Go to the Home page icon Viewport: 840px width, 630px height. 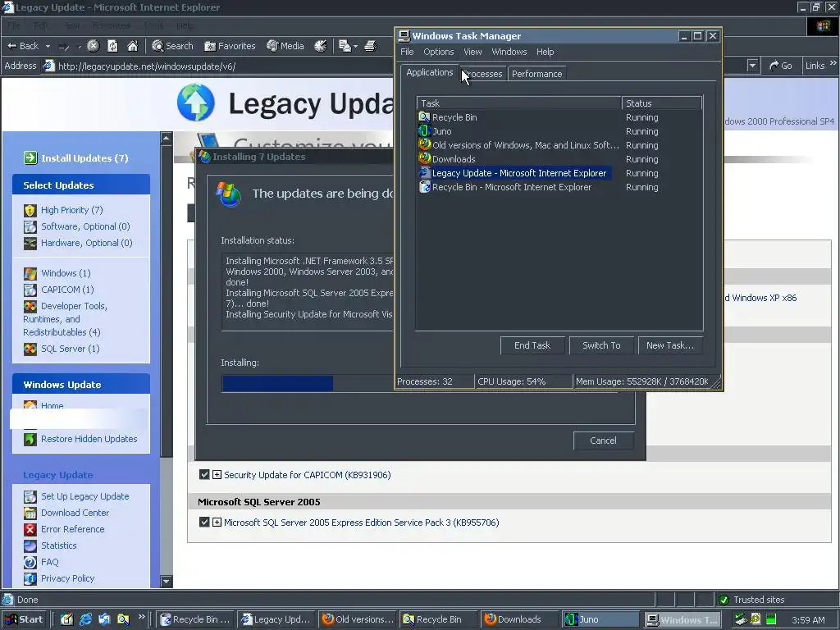click(x=132, y=46)
